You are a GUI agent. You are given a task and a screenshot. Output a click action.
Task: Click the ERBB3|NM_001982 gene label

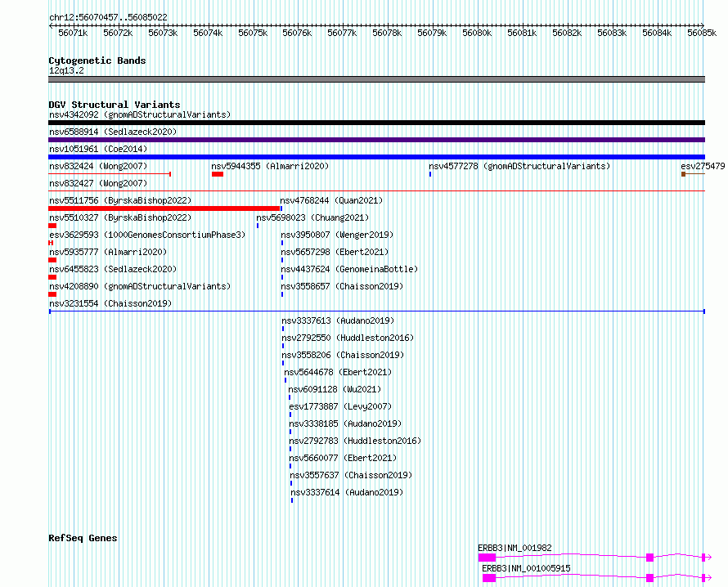point(515,548)
